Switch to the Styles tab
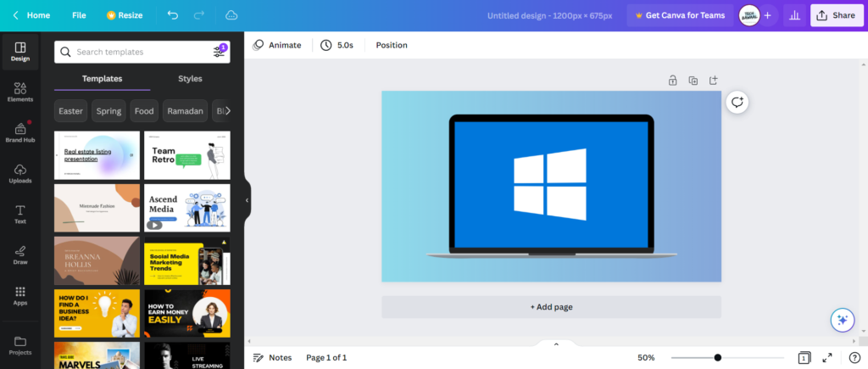Image resolution: width=868 pixels, height=369 pixels. [x=190, y=79]
